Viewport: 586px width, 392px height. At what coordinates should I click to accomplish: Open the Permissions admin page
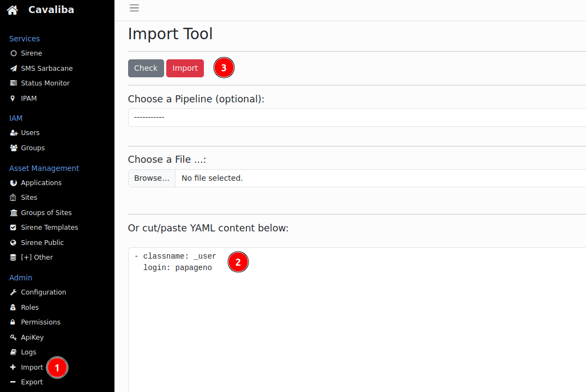(40, 322)
